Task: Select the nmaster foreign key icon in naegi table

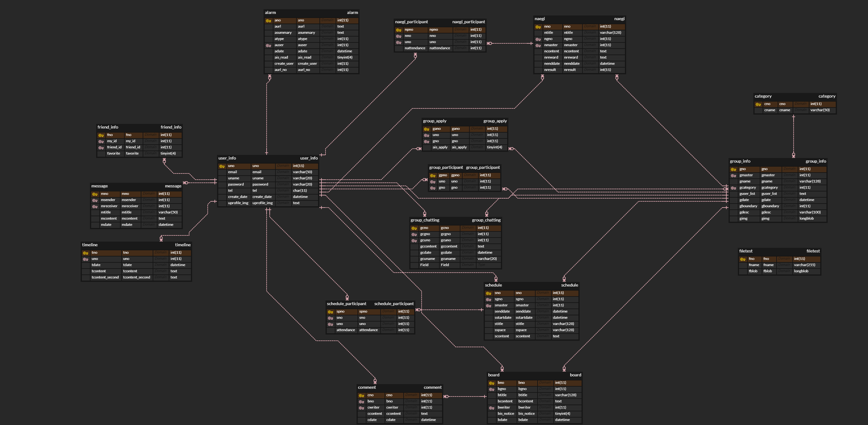Action: coord(538,46)
